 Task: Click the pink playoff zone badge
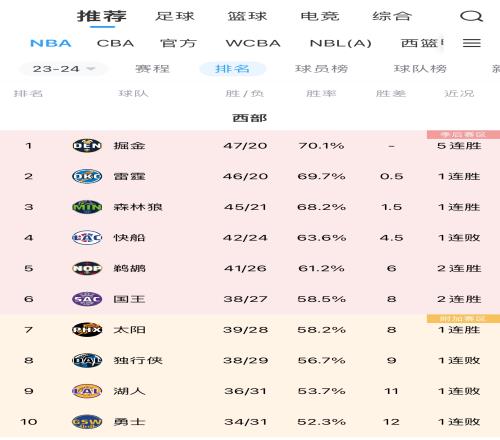point(463,134)
